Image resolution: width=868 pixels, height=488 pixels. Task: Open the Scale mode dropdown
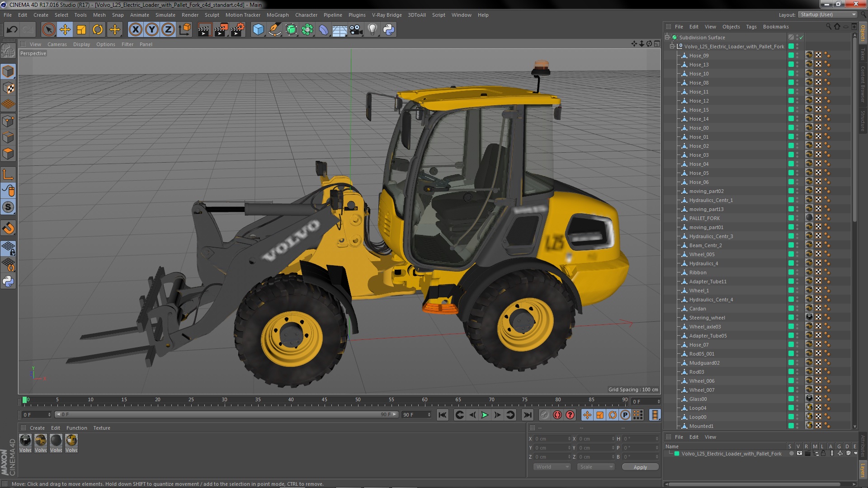pyautogui.click(x=596, y=467)
